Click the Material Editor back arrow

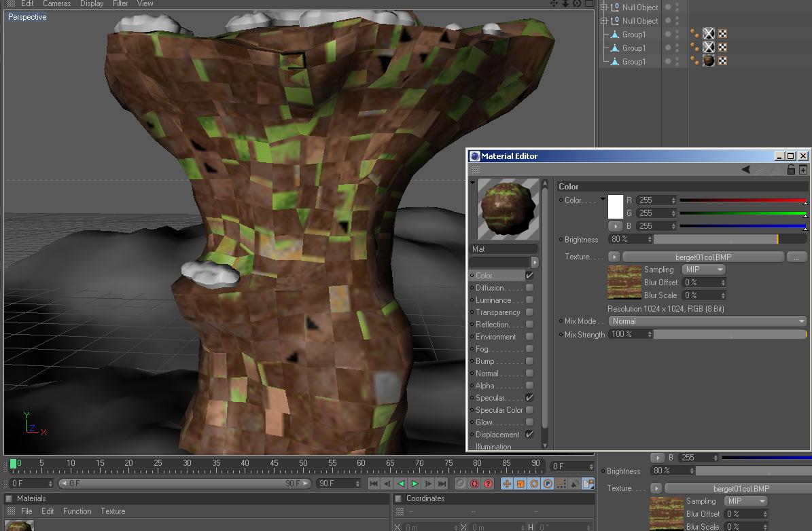point(745,169)
